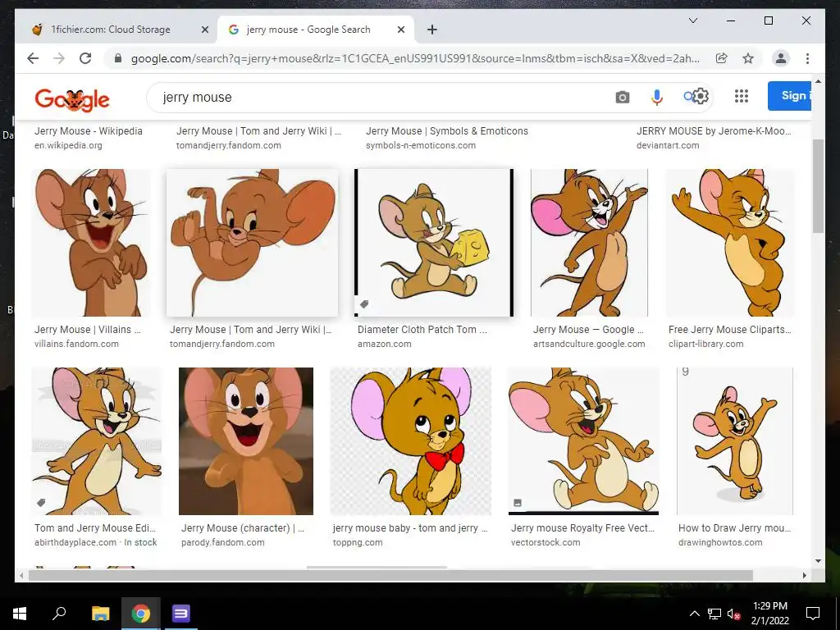Viewport: 840px width, 630px height.
Task: Open the Windows notification center
Action: [813, 614]
